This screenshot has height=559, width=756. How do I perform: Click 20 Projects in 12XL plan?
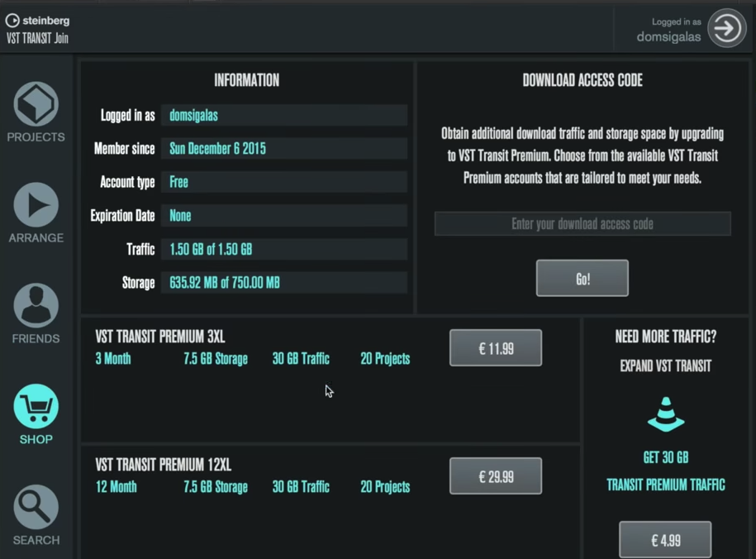click(x=385, y=486)
